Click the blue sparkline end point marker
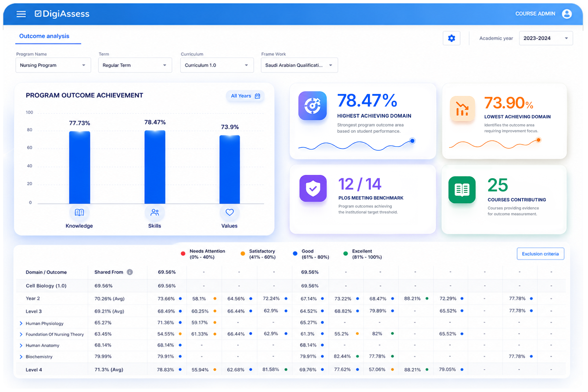 pos(412,141)
